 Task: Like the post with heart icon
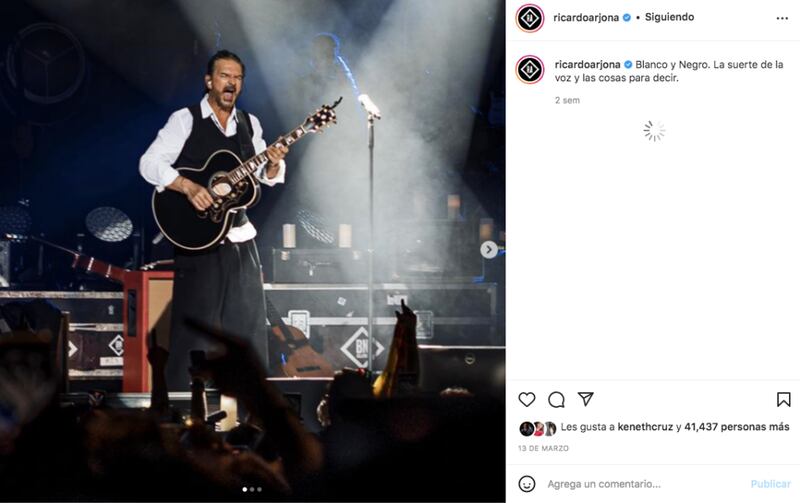pyautogui.click(x=527, y=399)
